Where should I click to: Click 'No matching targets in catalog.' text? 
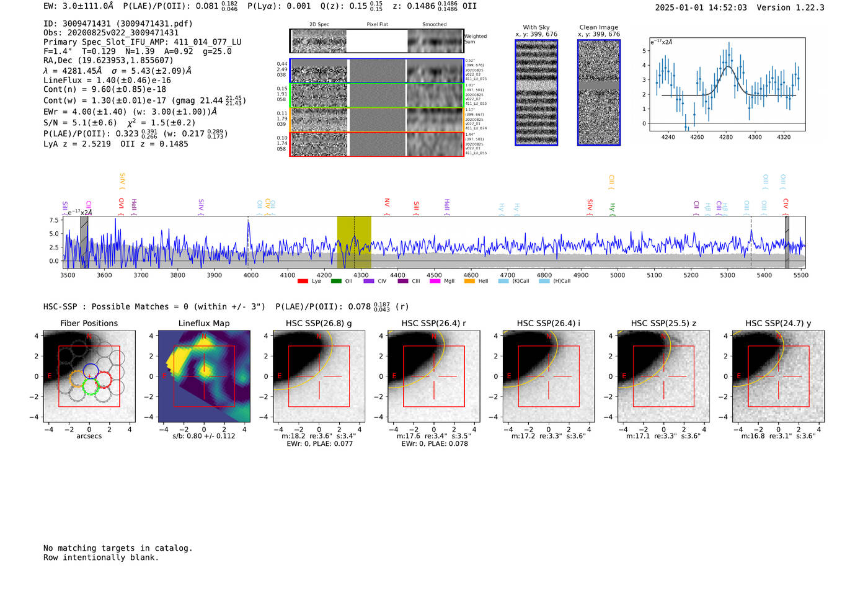[118, 548]
